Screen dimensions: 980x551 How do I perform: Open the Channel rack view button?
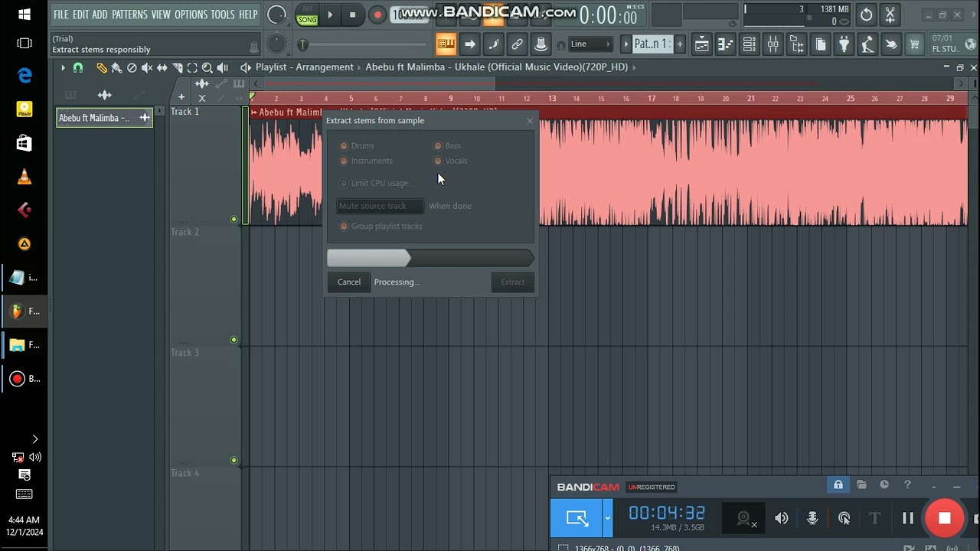pyautogui.click(x=749, y=44)
